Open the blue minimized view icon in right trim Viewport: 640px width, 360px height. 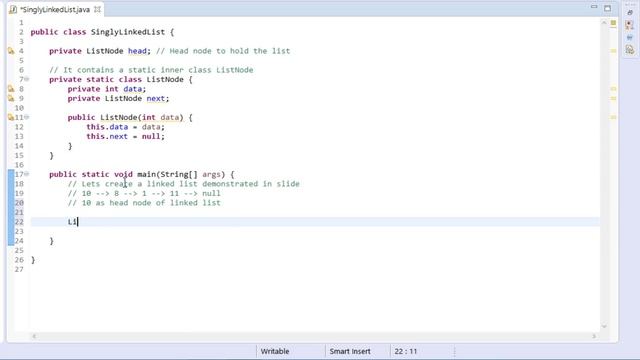pyautogui.click(x=629, y=38)
